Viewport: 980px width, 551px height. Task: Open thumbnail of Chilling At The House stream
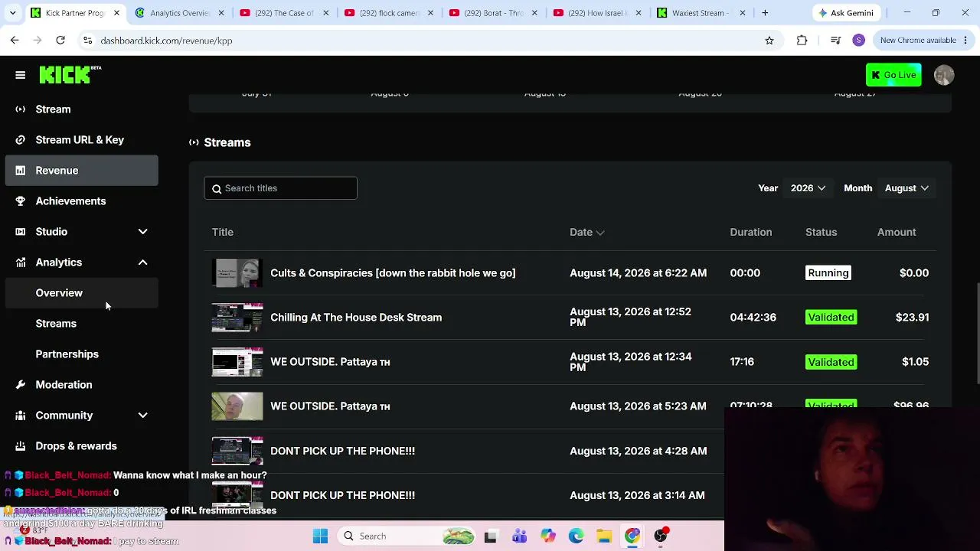[x=237, y=318]
